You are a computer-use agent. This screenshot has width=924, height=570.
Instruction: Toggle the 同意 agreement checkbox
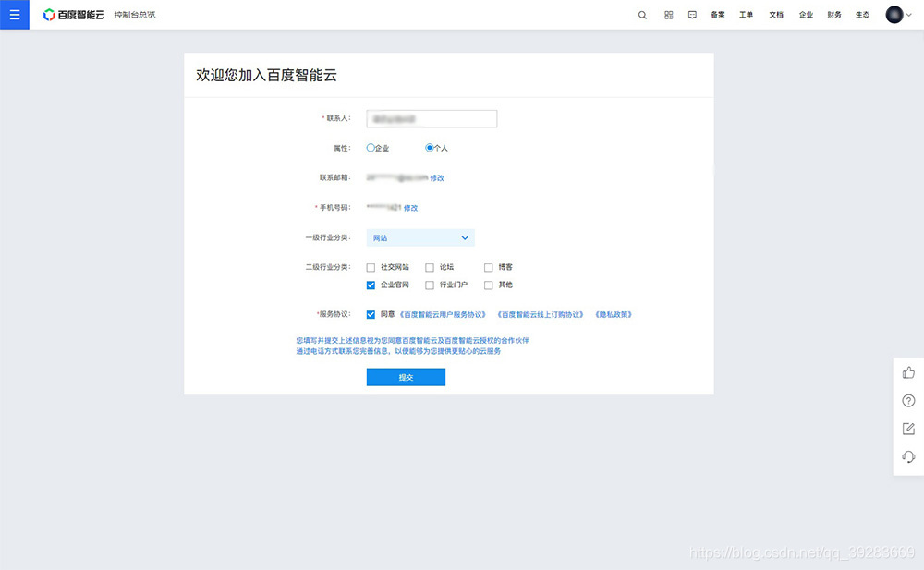(371, 315)
